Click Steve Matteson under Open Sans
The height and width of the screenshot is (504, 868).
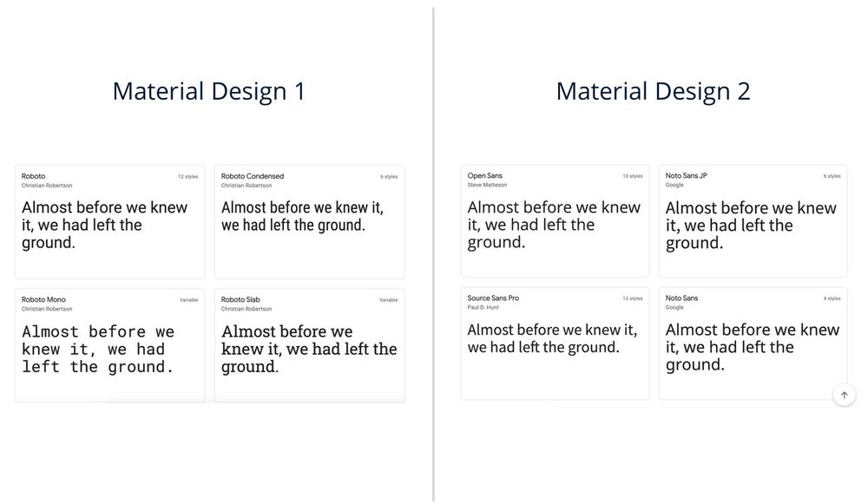coord(489,185)
